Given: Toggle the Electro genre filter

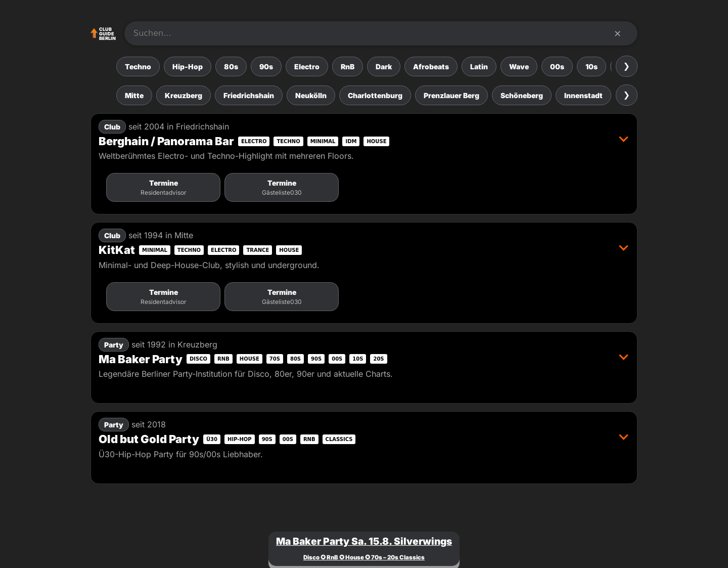Looking at the screenshot, I should (x=307, y=67).
